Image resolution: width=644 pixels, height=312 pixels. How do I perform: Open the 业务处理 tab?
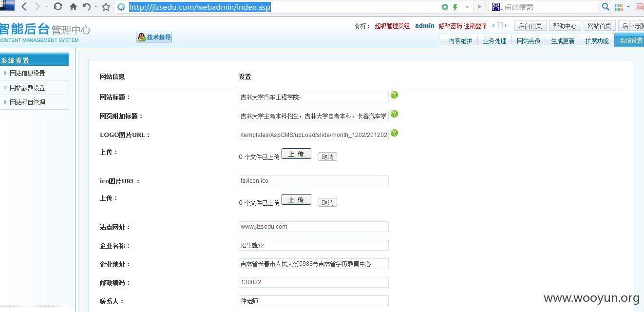point(494,41)
